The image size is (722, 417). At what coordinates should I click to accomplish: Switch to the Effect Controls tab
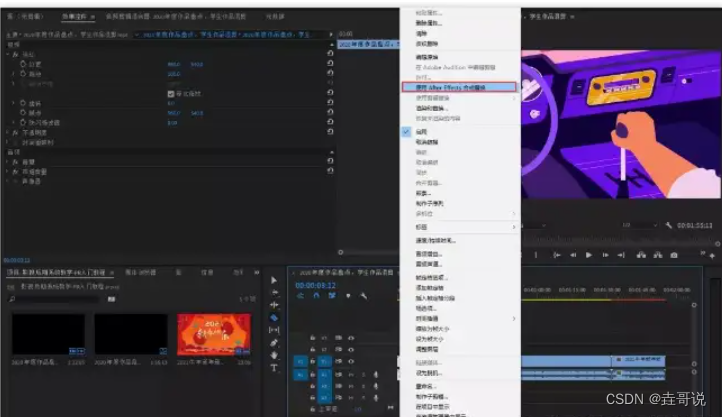[x=75, y=17]
